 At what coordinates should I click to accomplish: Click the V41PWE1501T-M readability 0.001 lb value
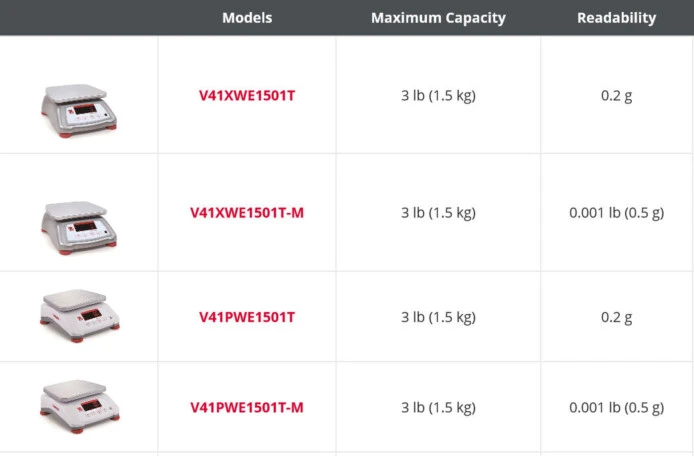click(616, 407)
